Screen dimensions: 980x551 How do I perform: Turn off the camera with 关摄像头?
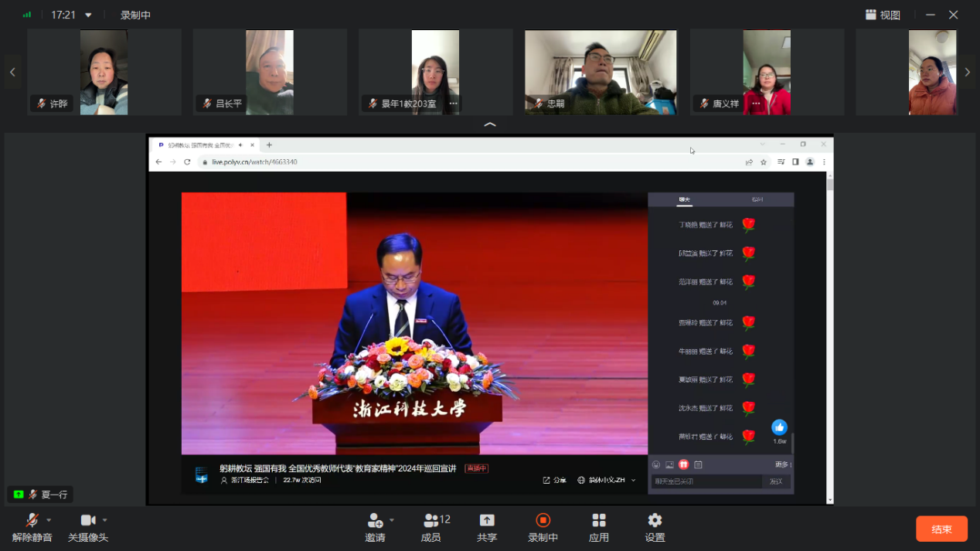click(x=88, y=528)
